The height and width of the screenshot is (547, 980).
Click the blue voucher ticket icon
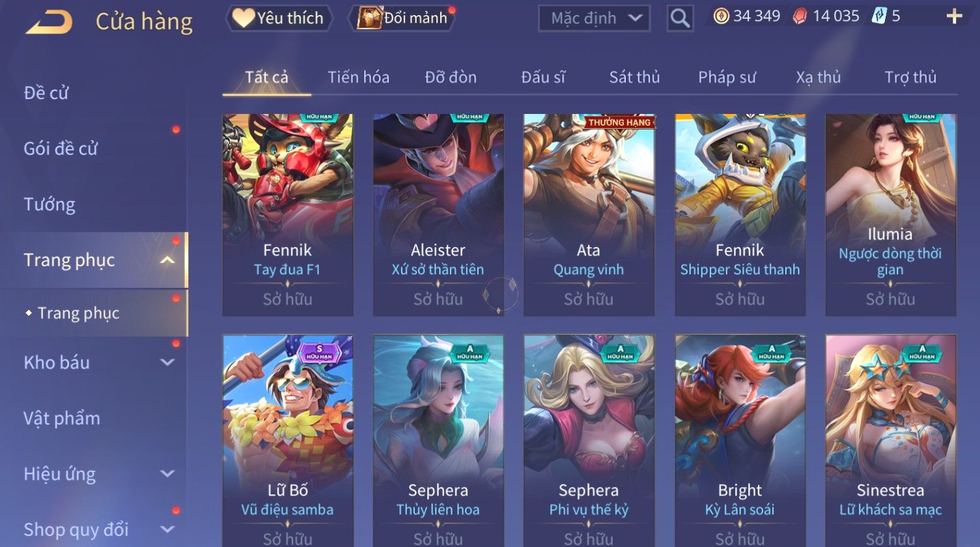click(879, 16)
